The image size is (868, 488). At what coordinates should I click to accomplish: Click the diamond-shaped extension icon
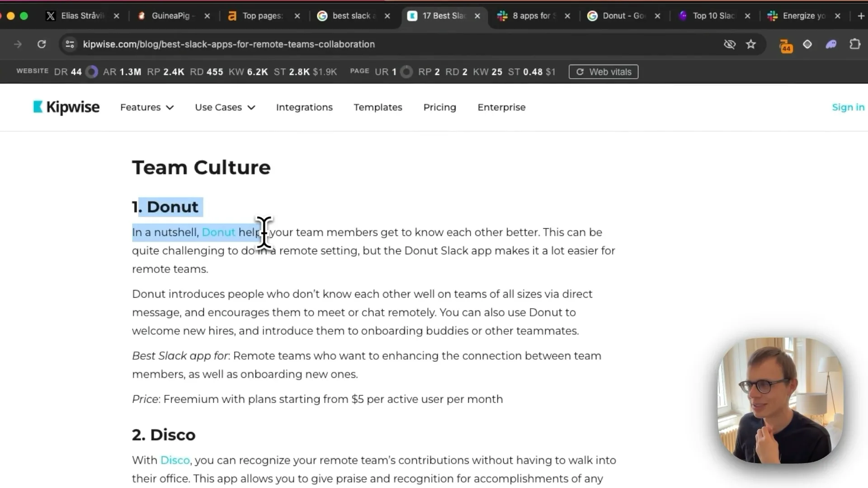pos(807,44)
